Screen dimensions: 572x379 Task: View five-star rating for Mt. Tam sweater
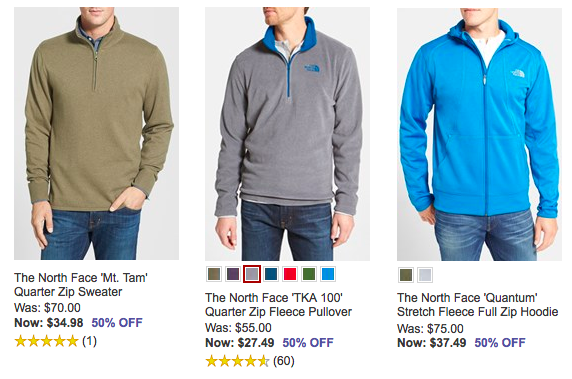pyautogui.click(x=46, y=341)
